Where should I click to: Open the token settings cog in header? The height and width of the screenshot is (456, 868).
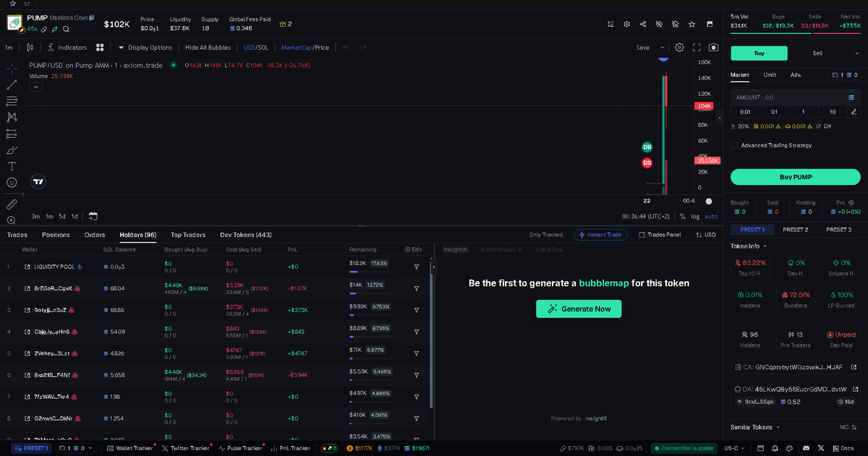[626, 24]
